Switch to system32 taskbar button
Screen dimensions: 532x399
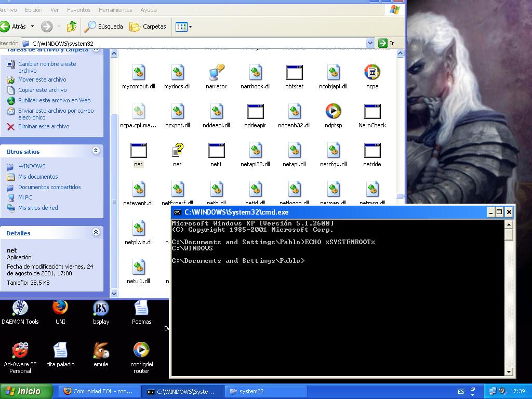pos(265,391)
